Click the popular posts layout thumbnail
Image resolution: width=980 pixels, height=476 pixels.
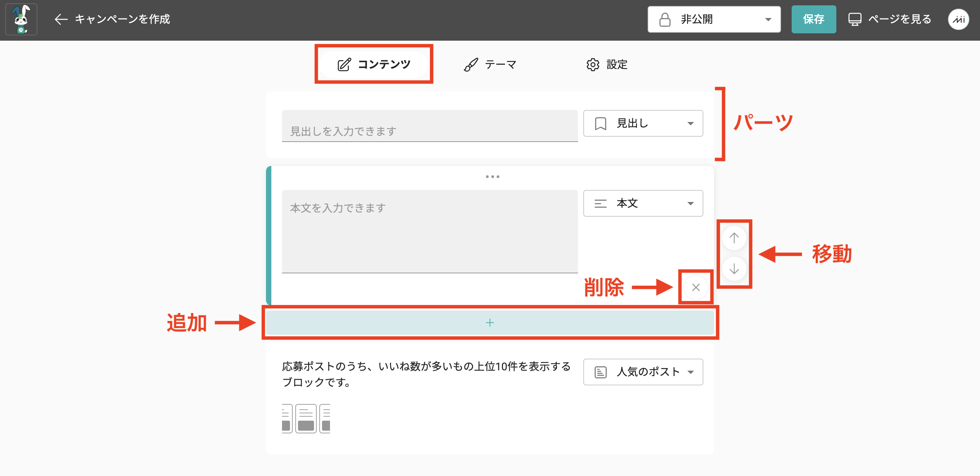[306, 419]
